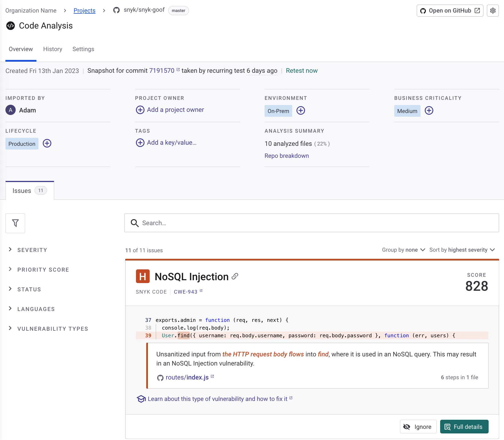Viewport: 504px width, 440px height.
Task: Switch to the History tab
Action: pyautogui.click(x=52, y=49)
